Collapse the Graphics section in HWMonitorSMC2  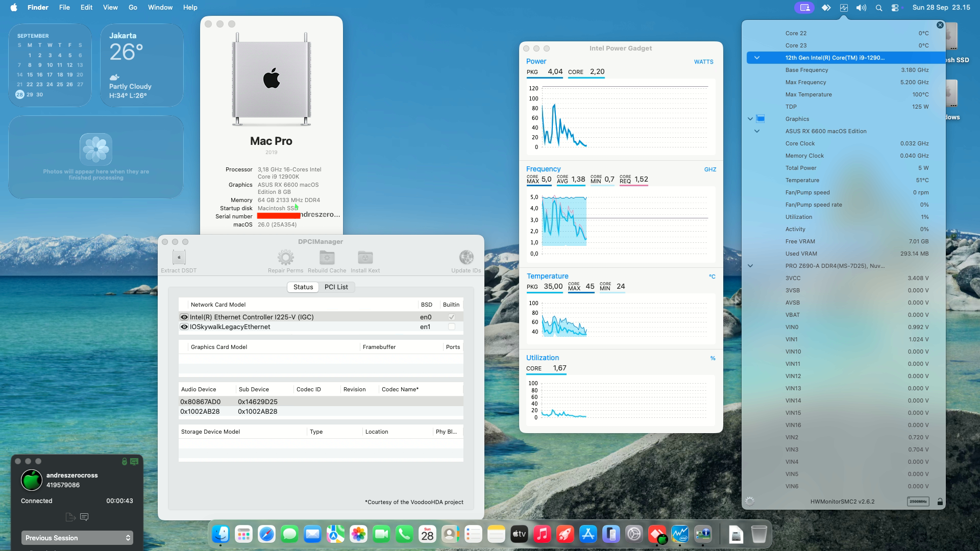[x=750, y=119]
